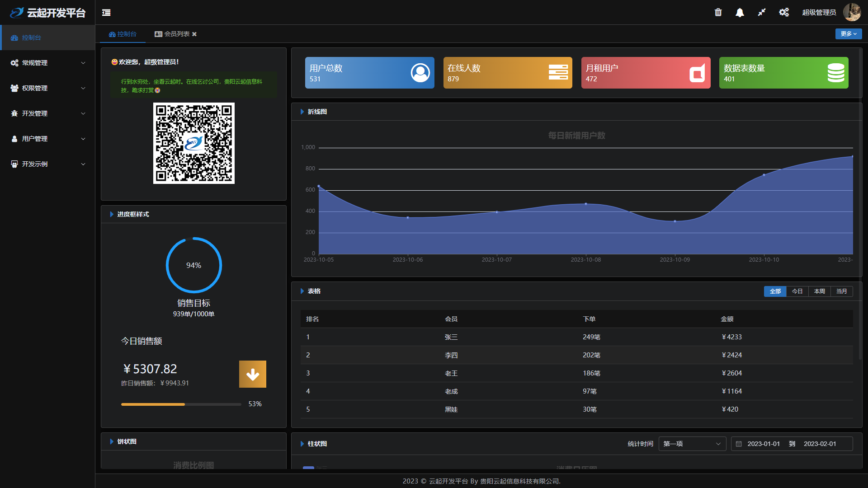Open settings gears icon in header
Viewport: 868px width, 488px height.
784,12
